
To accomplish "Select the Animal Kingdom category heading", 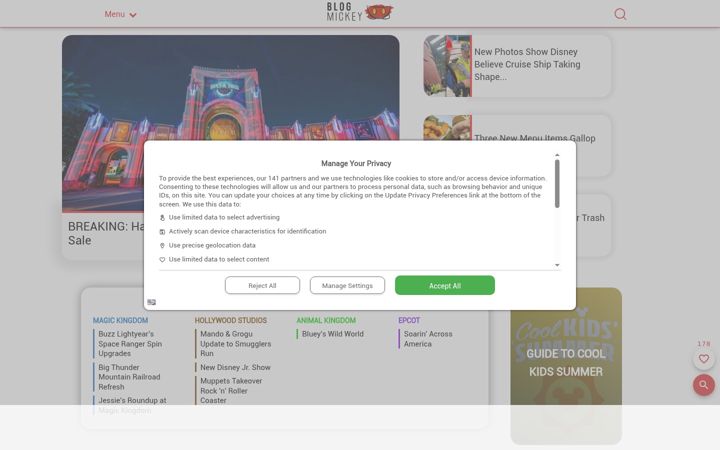I will [x=326, y=320].
